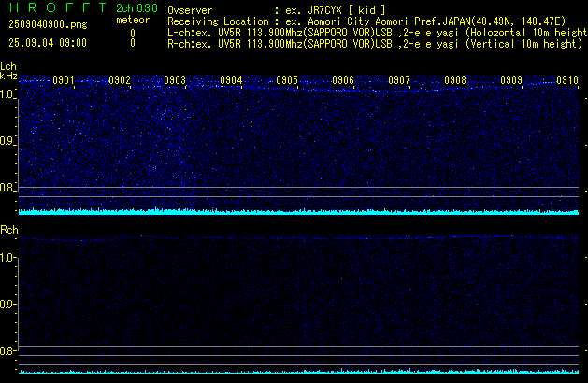Click the 0902 time marker
The height and width of the screenshot is (383, 588).
[x=120, y=80]
